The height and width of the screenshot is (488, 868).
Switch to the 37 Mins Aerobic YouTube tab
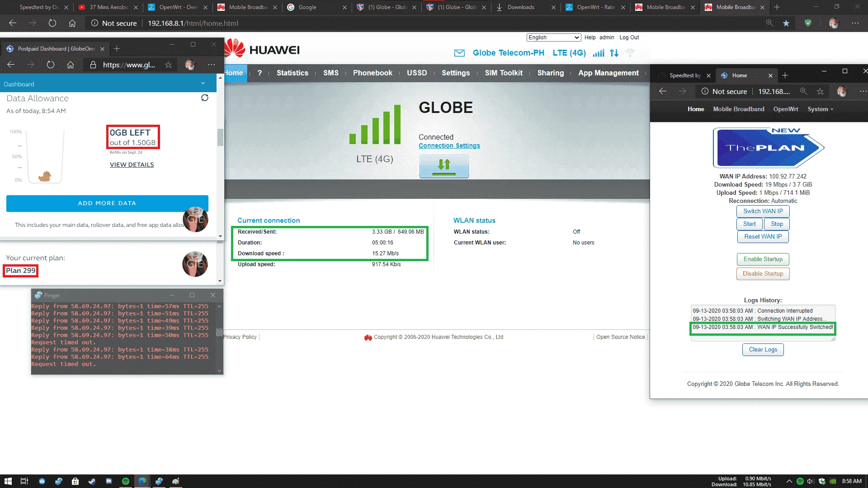pyautogui.click(x=108, y=7)
